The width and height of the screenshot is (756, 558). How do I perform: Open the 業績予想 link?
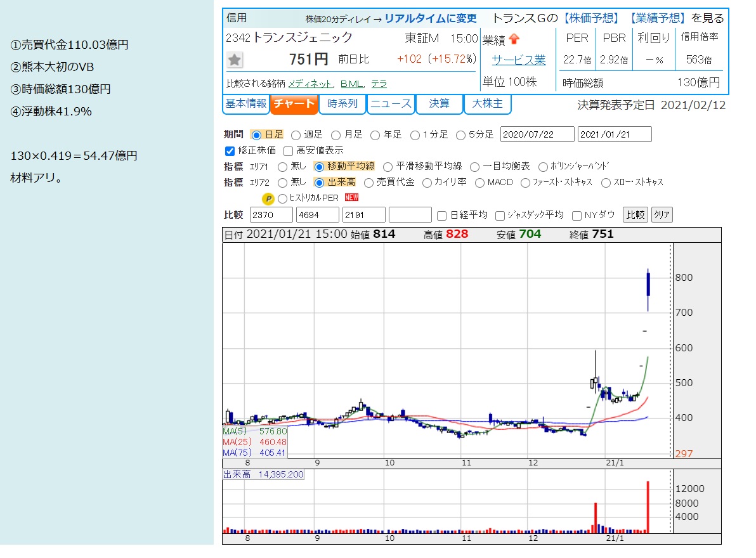[x=658, y=18]
